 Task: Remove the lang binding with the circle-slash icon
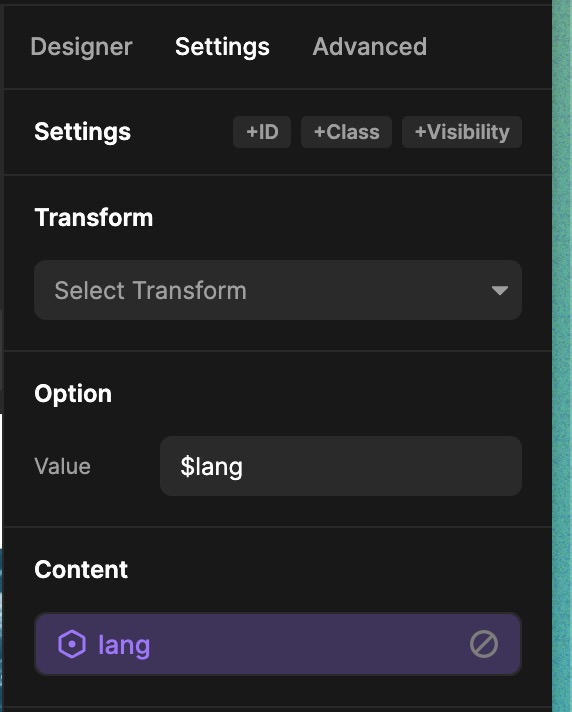(x=484, y=644)
